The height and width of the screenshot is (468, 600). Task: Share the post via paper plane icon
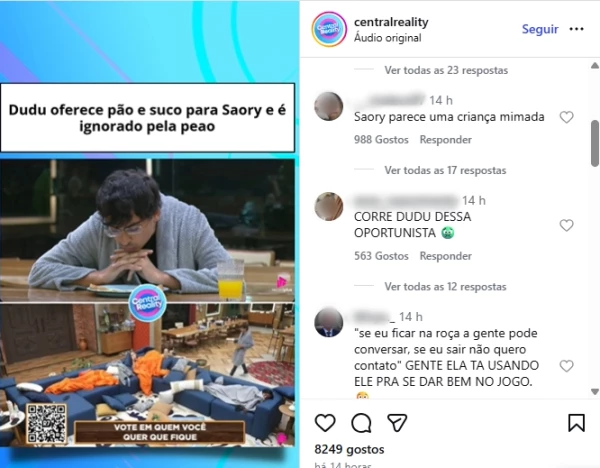pyautogui.click(x=397, y=422)
